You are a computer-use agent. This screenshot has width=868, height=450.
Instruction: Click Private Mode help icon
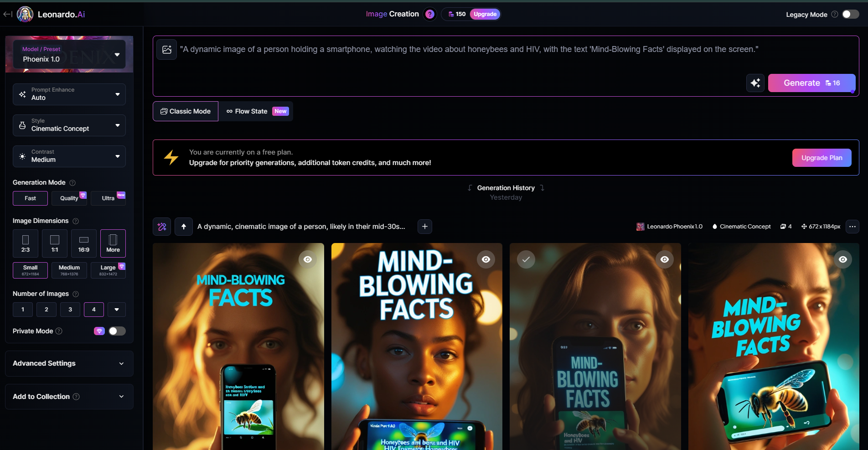(x=59, y=331)
